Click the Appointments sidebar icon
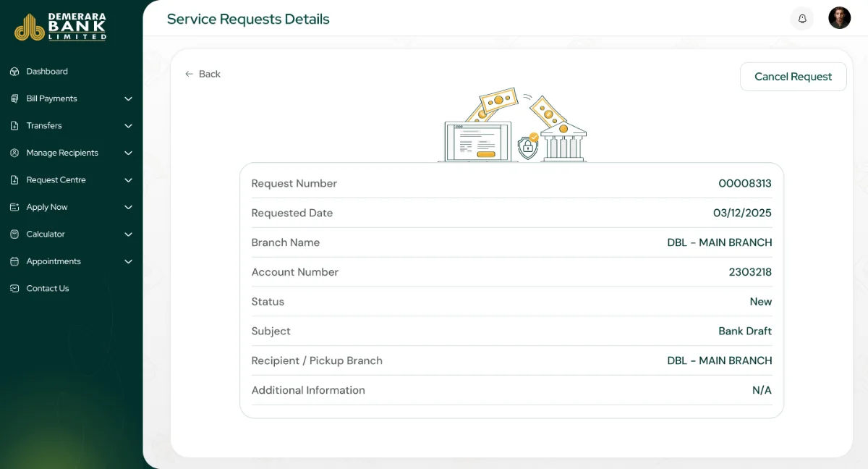 click(x=14, y=261)
